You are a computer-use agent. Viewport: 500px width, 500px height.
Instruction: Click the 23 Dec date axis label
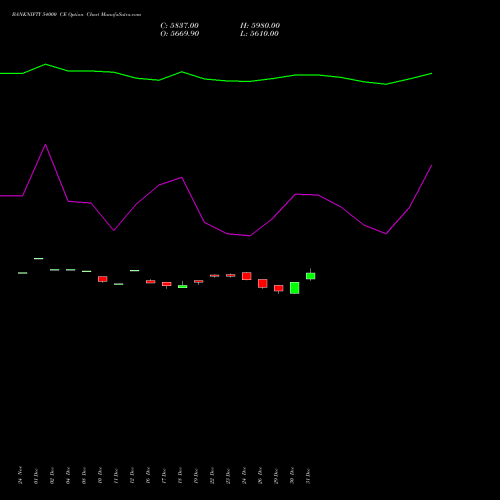point(229,476)
